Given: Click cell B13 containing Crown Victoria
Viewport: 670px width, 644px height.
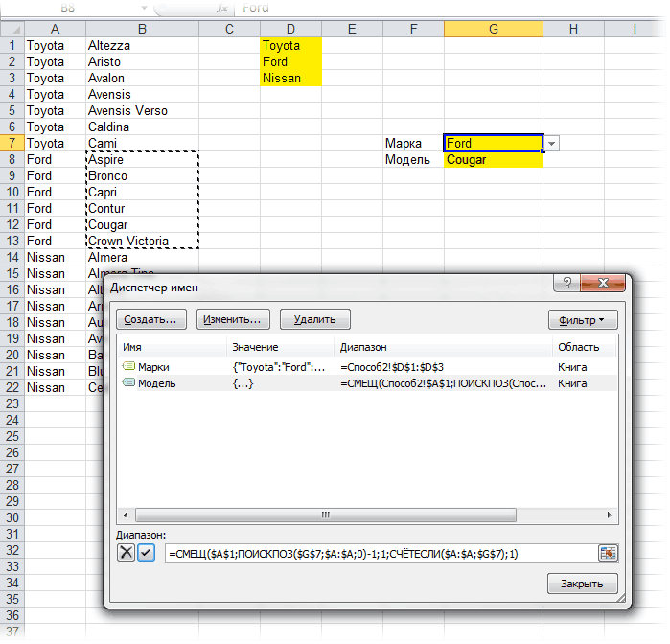Looking at the screenshot, I should (x=142, y=241).
